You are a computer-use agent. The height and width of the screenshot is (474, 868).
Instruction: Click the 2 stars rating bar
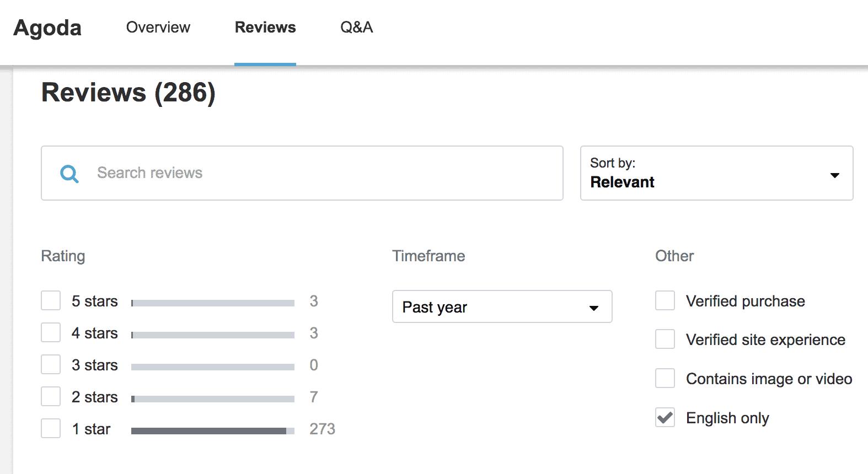click(x=212, y=399)
